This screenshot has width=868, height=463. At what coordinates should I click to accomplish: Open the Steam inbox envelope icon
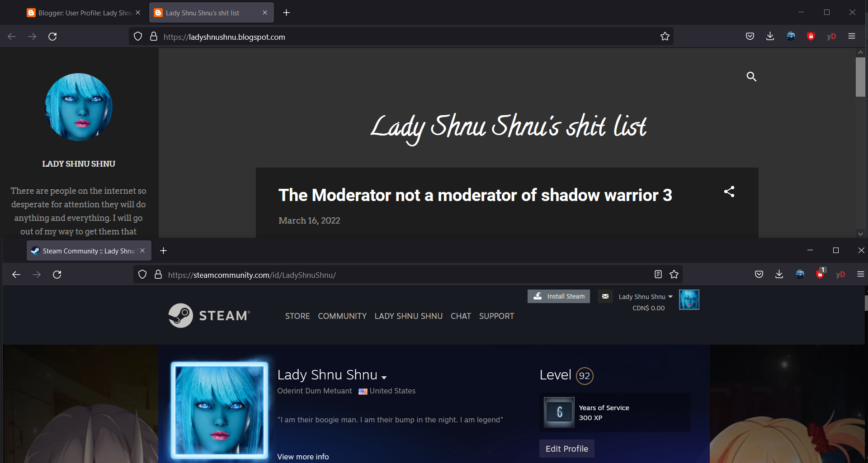tap(605, 296)
